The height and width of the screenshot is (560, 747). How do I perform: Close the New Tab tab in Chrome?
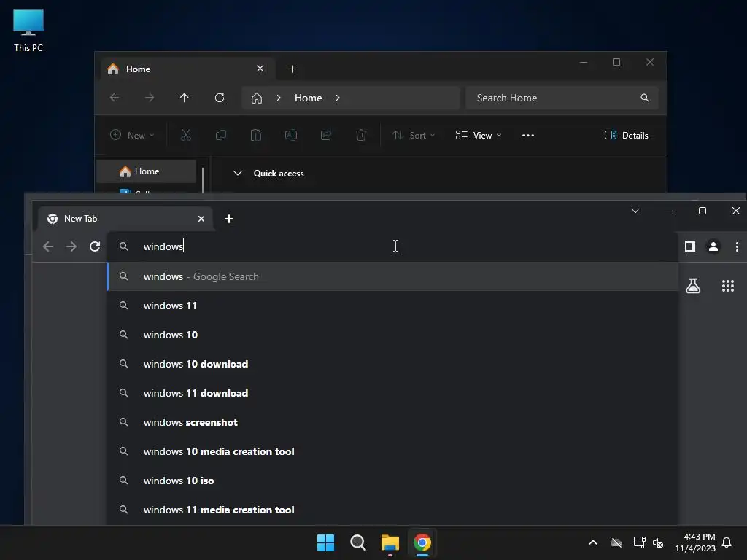click(201, 219)
